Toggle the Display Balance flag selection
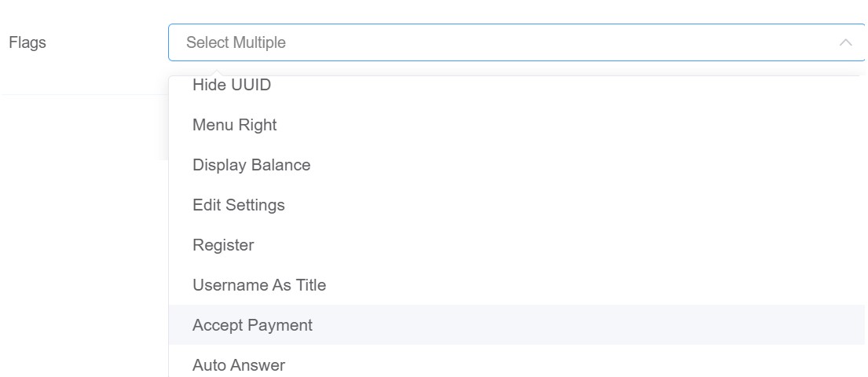The width and height of the screenshot is (868, 377). click(x=251, y=165)
